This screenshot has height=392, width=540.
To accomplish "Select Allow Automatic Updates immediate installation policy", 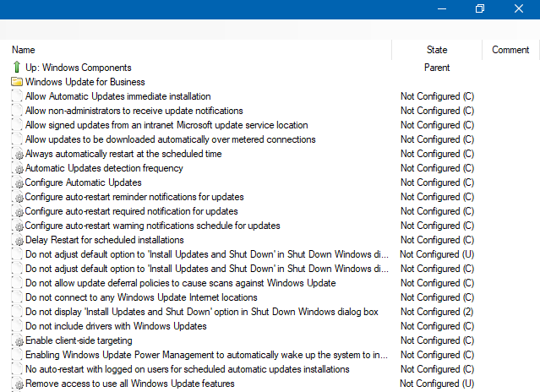I will point(117,96).
